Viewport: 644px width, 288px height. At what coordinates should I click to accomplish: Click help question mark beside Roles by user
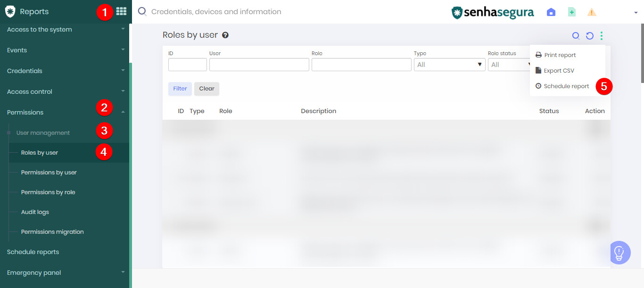pos(225,35)
